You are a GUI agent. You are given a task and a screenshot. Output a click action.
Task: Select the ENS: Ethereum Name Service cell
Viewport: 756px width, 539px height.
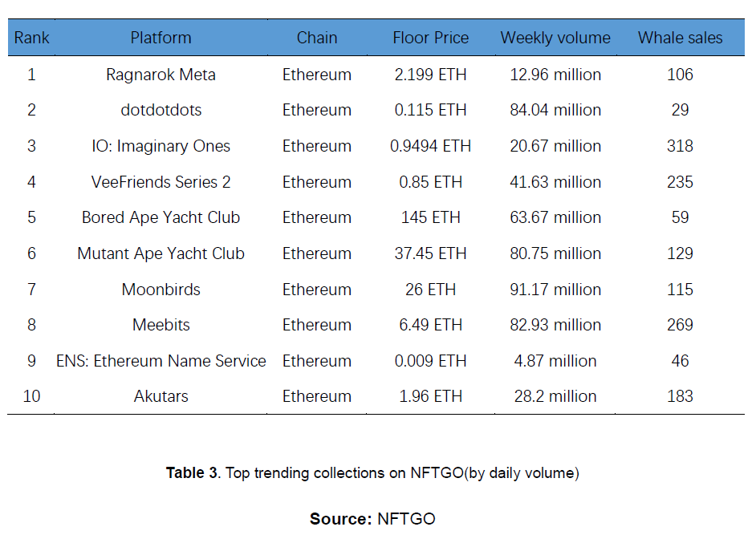tap(161, 361)
